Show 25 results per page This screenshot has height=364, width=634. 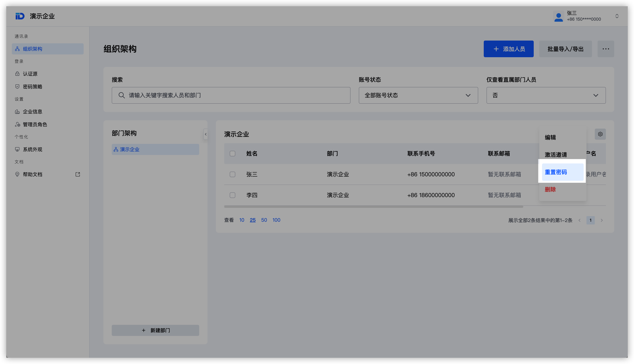coord(253,220)
